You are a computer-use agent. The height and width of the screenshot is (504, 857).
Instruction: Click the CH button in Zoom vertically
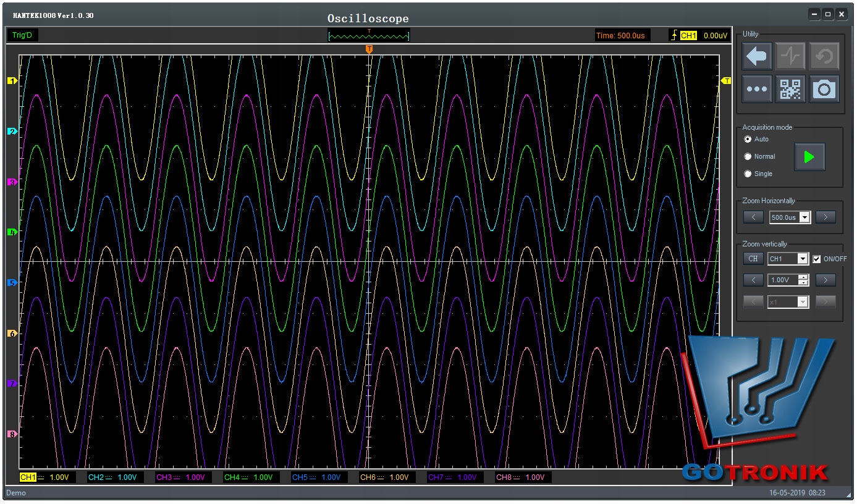[x=753, y=259]
